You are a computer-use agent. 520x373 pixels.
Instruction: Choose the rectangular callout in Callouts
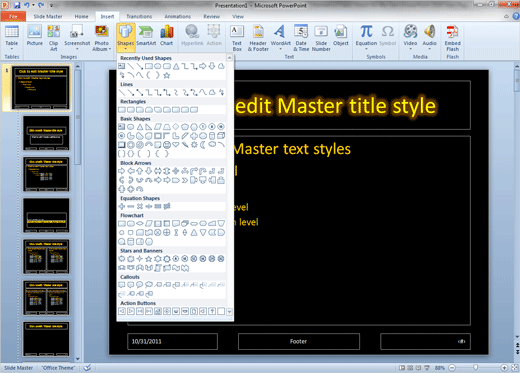pyautogui.click(x=122, y=285)
